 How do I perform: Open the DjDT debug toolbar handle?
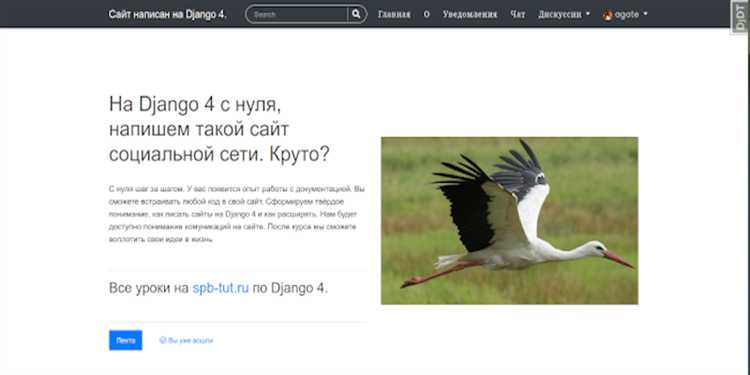[x=740, y=17]
